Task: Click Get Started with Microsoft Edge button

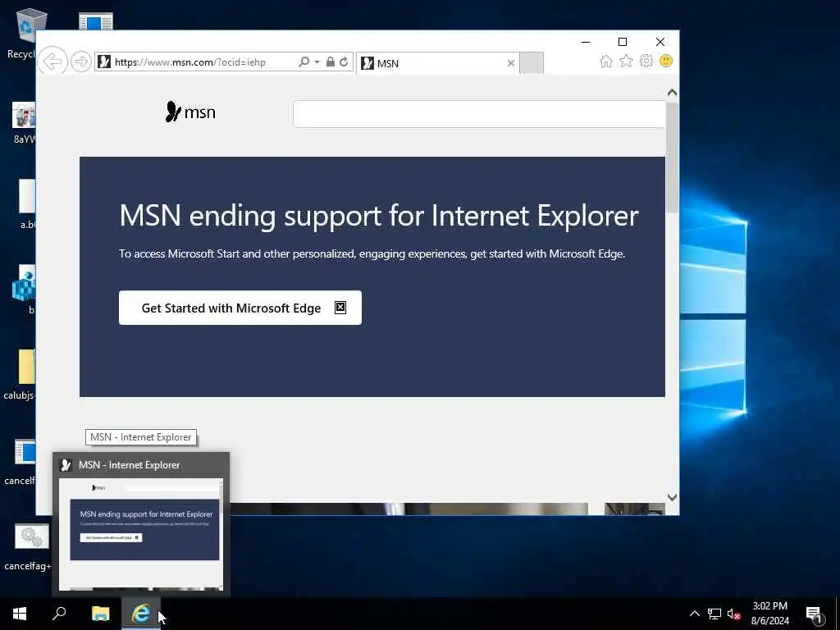Action: click(240, 308)
